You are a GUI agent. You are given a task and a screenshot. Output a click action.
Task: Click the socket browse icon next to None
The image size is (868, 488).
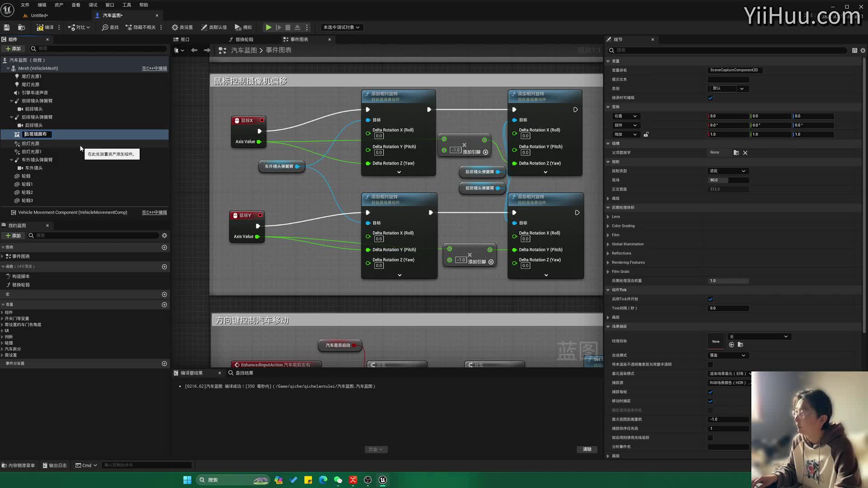coord(736,153)
